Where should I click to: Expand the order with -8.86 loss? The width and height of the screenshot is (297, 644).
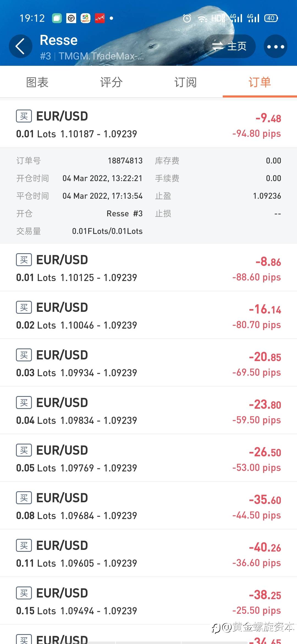(148, 268)
